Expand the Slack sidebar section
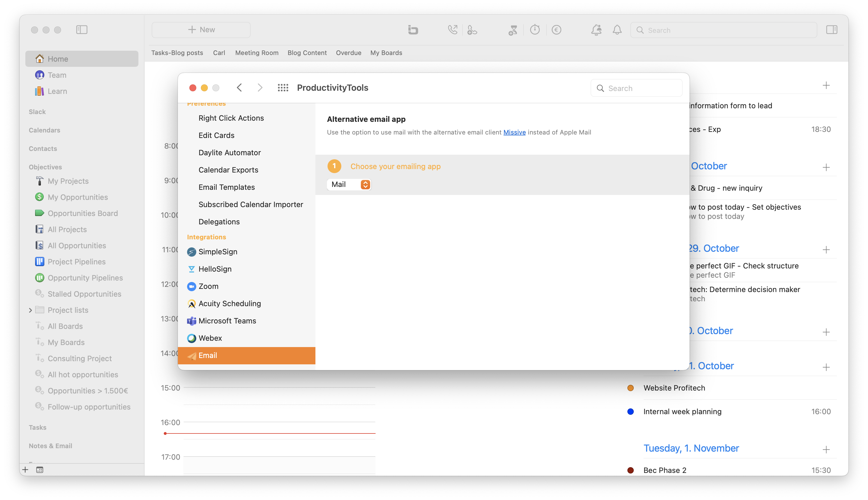The image size is (868, 500). [x=37, y=112]
